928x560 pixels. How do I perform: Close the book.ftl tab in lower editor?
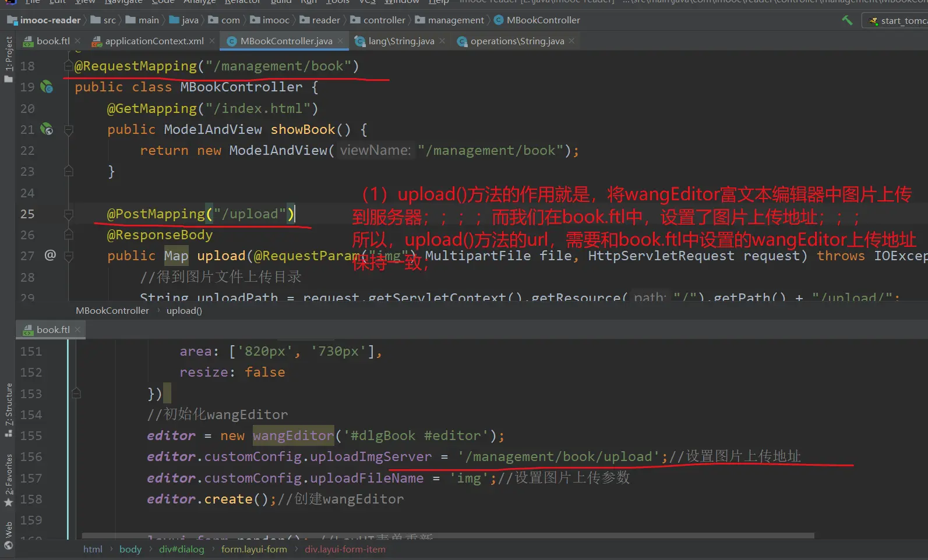(x=77, y=329)
